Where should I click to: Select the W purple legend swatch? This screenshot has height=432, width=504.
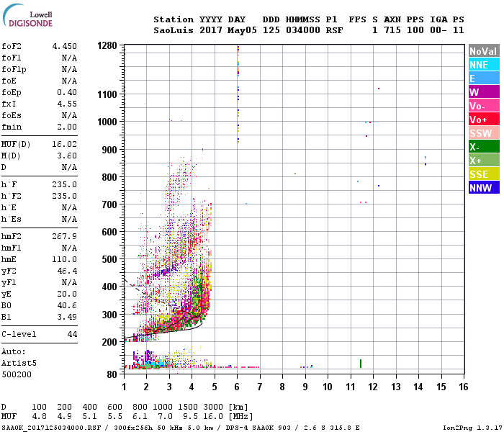point(484,92)
